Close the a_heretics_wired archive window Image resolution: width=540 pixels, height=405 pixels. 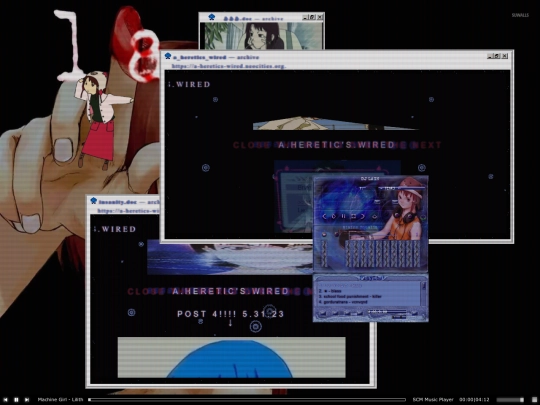point(505,56)
